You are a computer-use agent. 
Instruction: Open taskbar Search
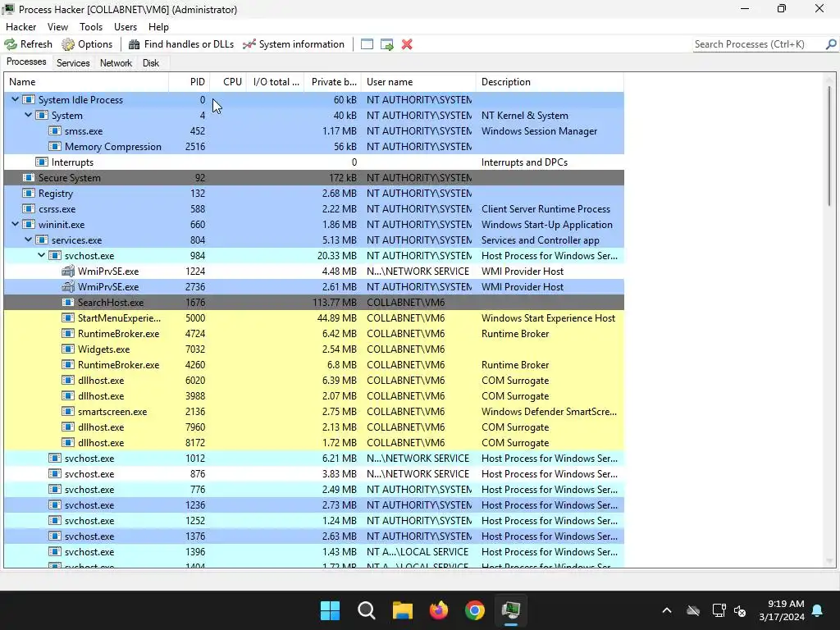367,610
